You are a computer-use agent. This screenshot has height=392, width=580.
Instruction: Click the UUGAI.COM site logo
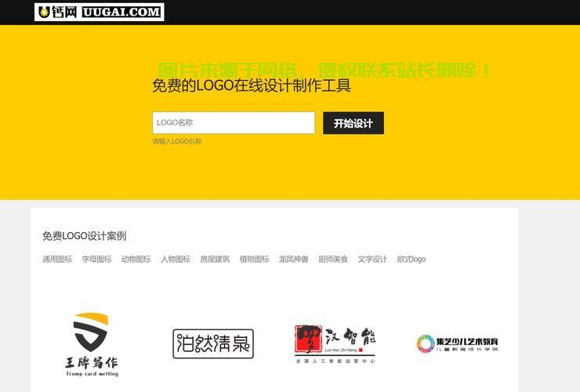tap(100, 12)
